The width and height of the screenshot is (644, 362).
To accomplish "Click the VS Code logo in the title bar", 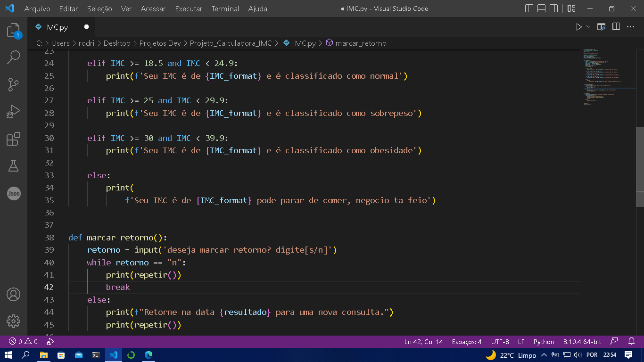I will pos(9,8).
